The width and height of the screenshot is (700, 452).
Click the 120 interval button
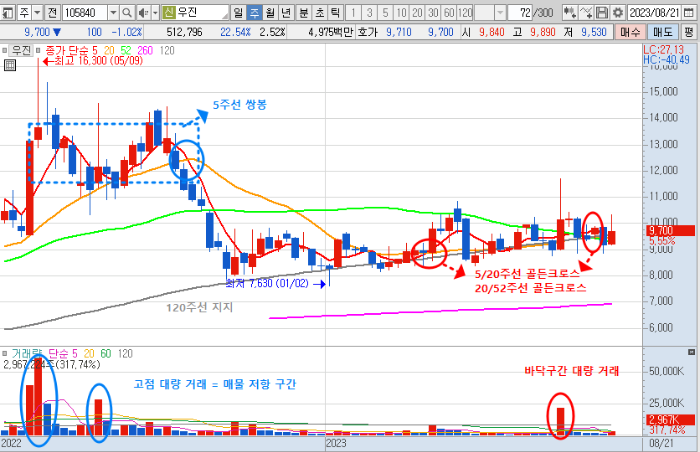pos(465,13)
